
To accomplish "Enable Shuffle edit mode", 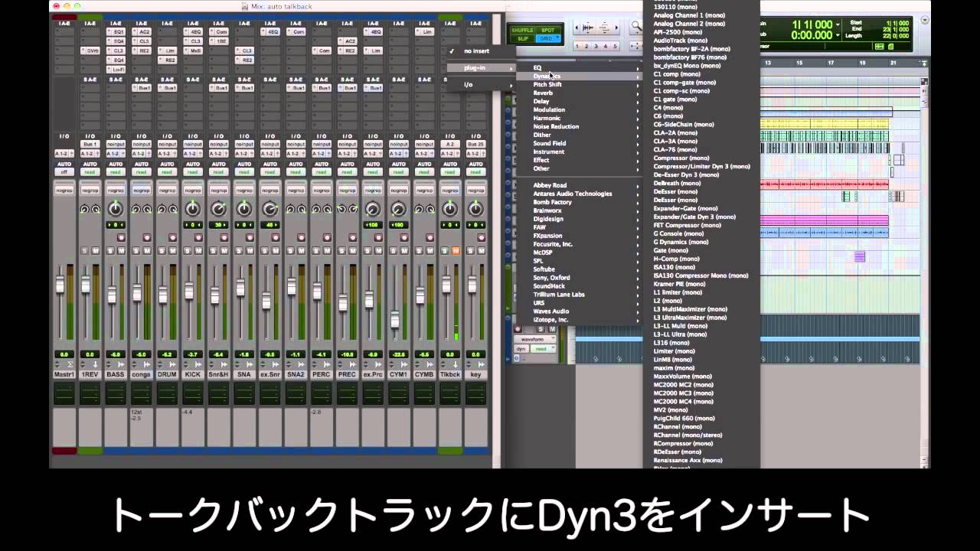I will (523, 30).
